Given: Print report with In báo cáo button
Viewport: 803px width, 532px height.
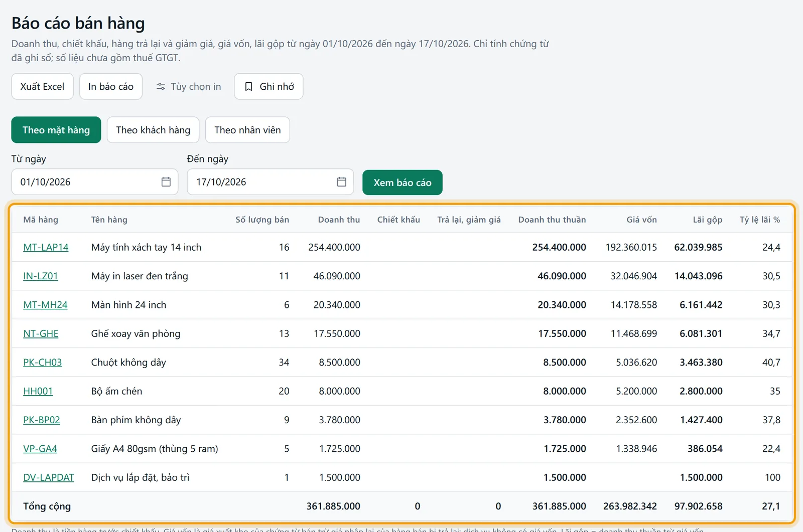Looking at the screenshot, I should [111, 86].
